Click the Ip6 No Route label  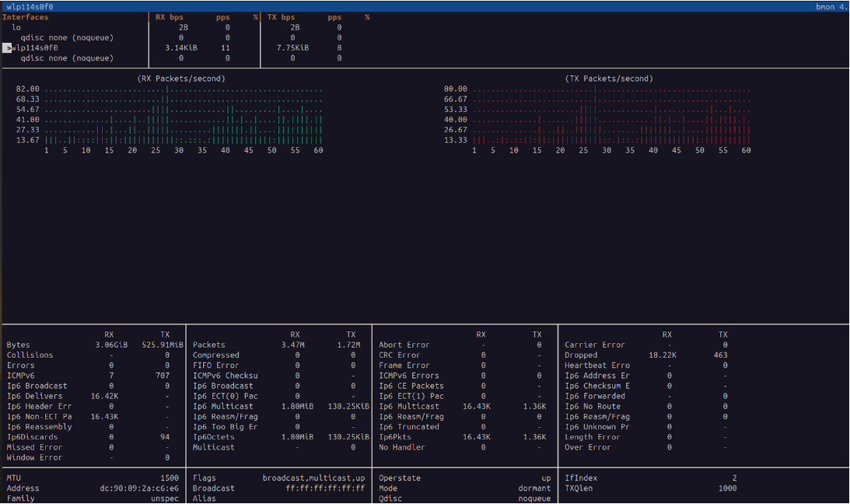coord(593,407)
